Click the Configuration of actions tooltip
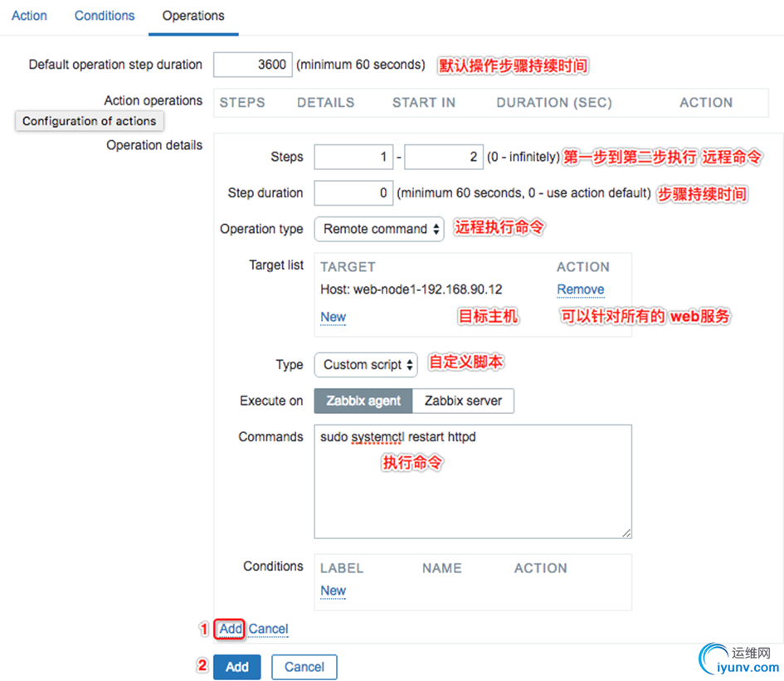784x681 pixels. pos(90,121)
